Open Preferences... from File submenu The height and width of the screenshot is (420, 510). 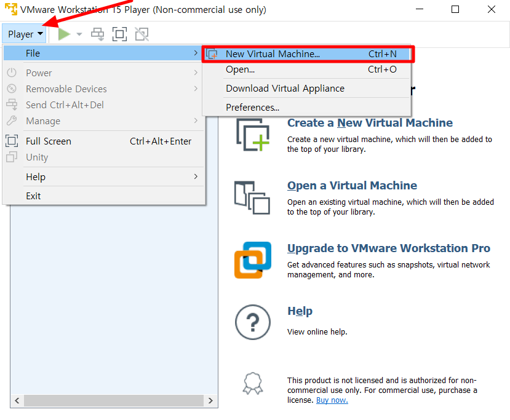pyautogui.click(x=306, y=107)
